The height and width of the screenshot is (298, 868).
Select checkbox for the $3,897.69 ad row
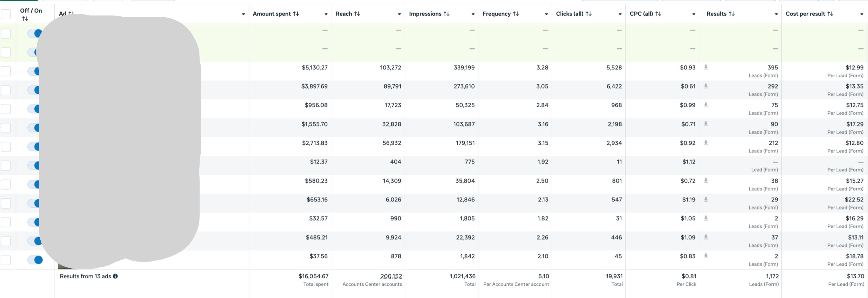coord(6,90)
